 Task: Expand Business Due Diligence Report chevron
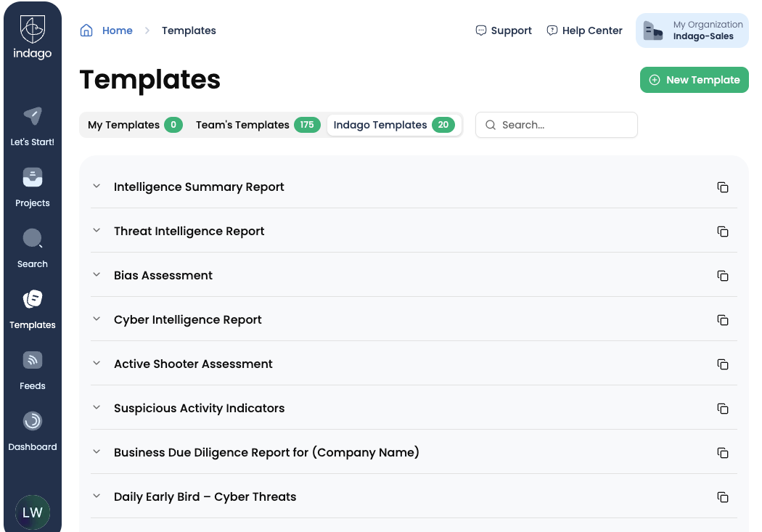97,451
